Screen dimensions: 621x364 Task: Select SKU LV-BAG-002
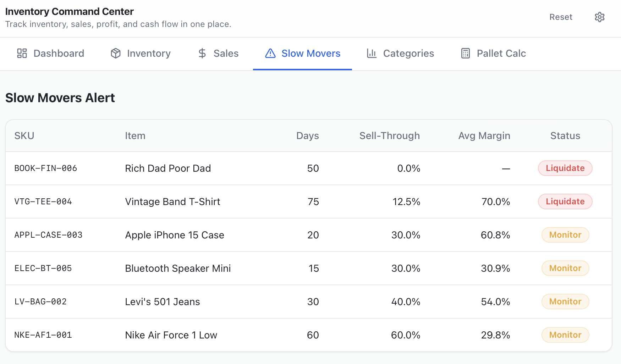click(x=40, y=302)
